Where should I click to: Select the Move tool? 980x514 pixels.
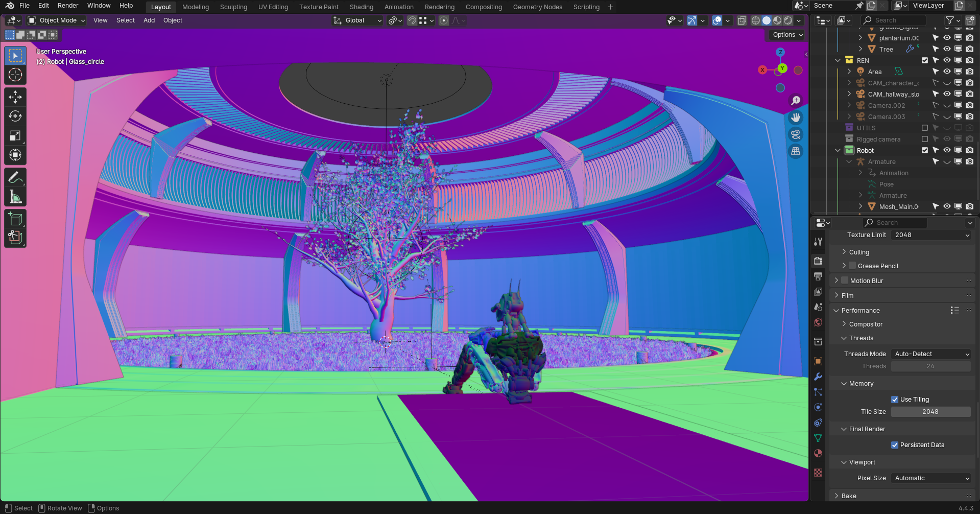(x=15, y=97)
